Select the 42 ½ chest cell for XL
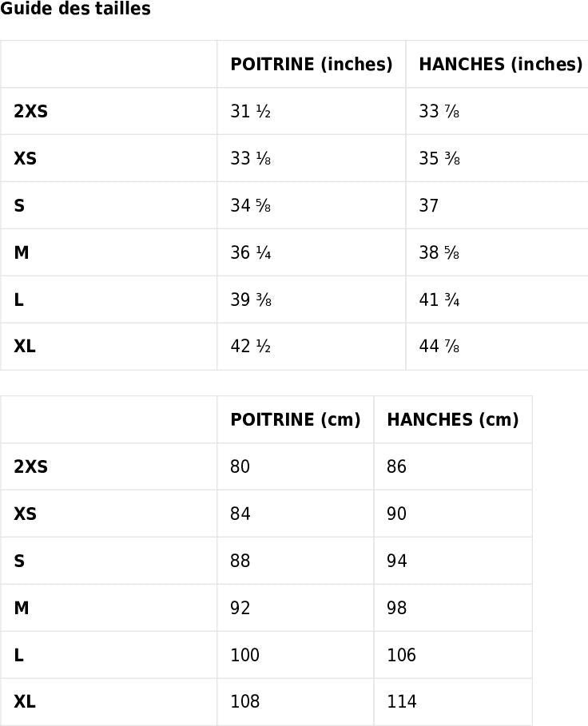Viewport: 588px width, 726px height. (x=250, y=347)
